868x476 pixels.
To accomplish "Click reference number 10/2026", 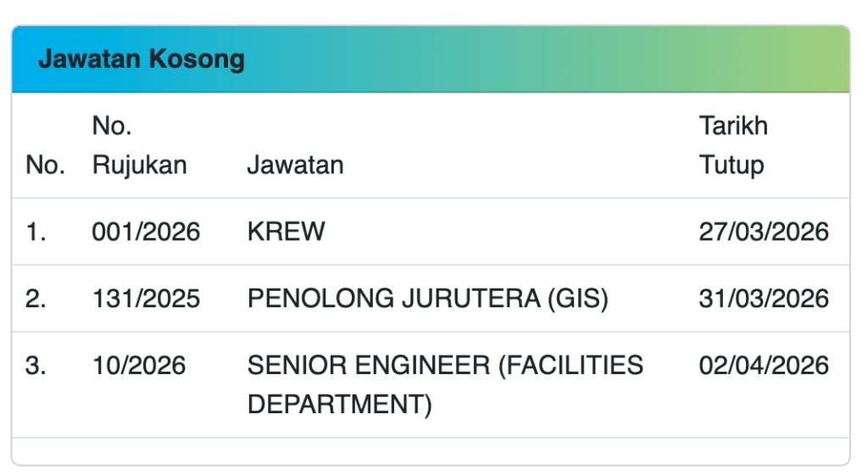I will pos(139,366).
